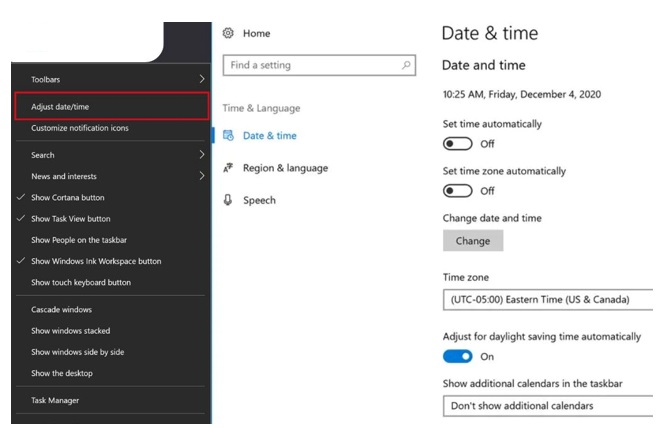Image resolution: width=658 pixels, height=428 pixels.
Task: Open Region & language settings page
Action: pyautogui.click(x=285, y=168)
